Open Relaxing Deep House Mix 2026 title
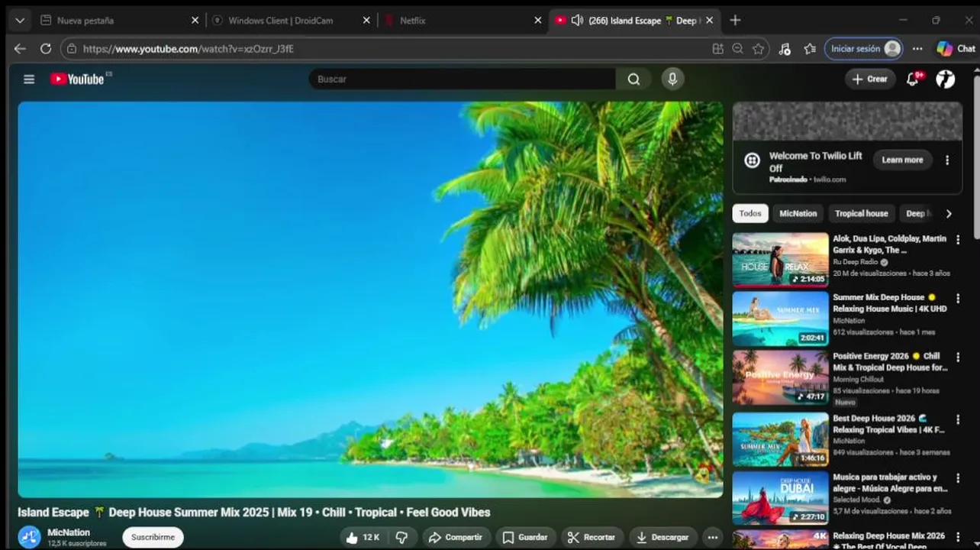Image resolution: width=980 pixels, height=550 pixels. point(888,541)
